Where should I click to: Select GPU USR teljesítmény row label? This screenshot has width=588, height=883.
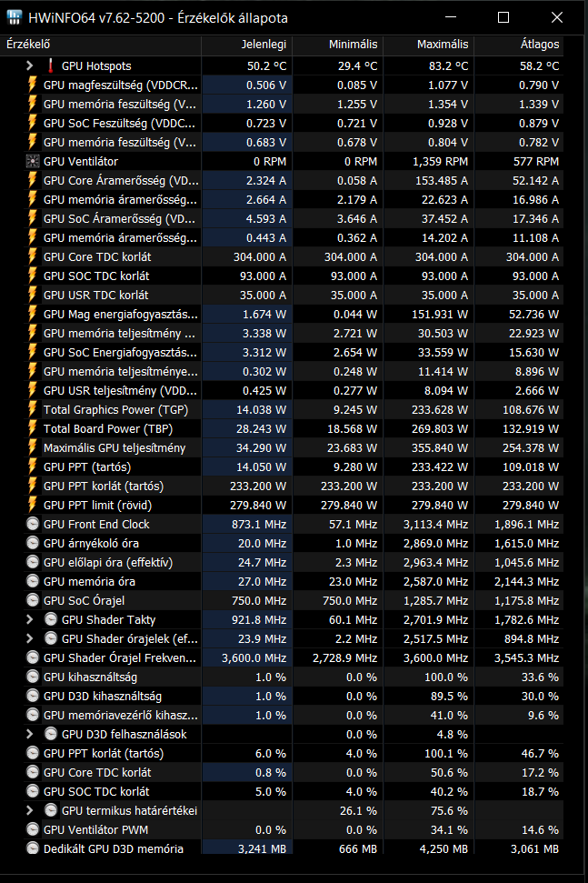pyautogui.click(x=120, y=390)
